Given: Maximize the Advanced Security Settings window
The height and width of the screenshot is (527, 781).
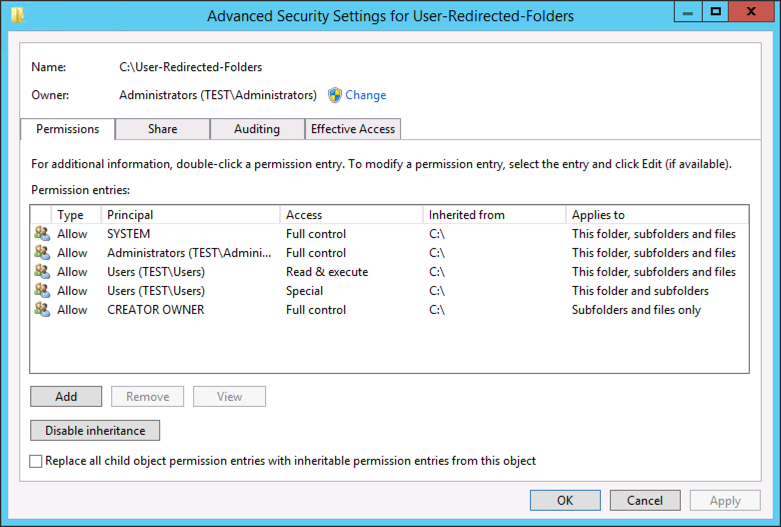Looking at the screenshot, I should [x=716, y=12].
